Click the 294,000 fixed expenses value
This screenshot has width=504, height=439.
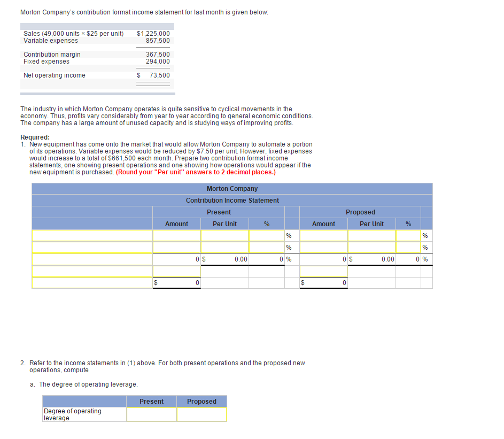[158, 61]
